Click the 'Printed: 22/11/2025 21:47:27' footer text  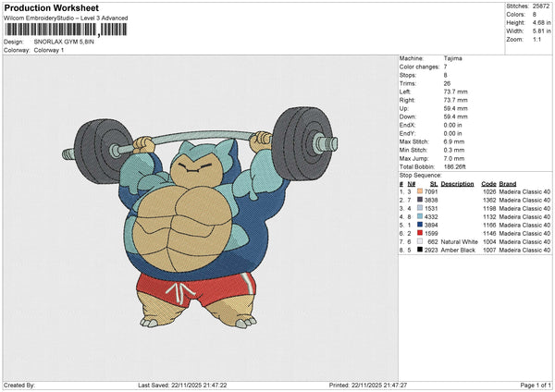click(x=368, y=386)
